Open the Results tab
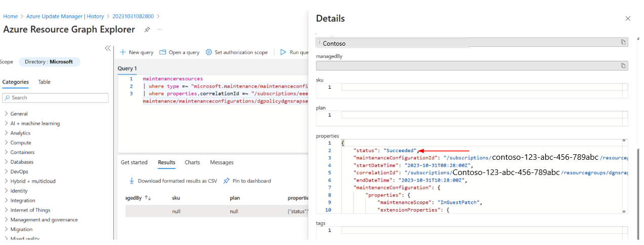 pos(167,162)
